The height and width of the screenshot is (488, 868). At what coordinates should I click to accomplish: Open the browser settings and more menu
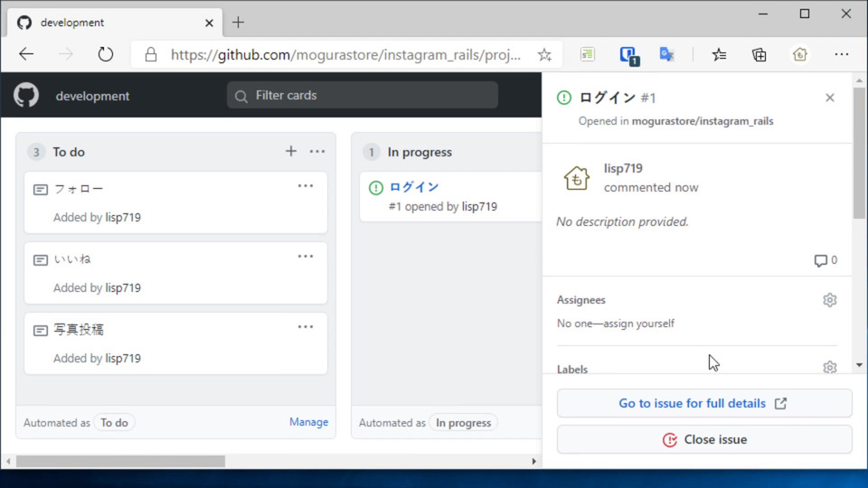[x=842, y=54]
